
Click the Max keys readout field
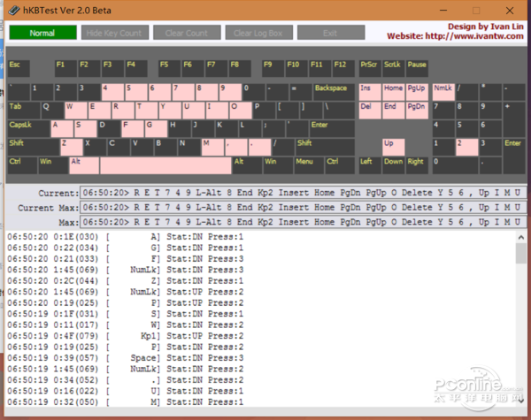coord(303,222)
